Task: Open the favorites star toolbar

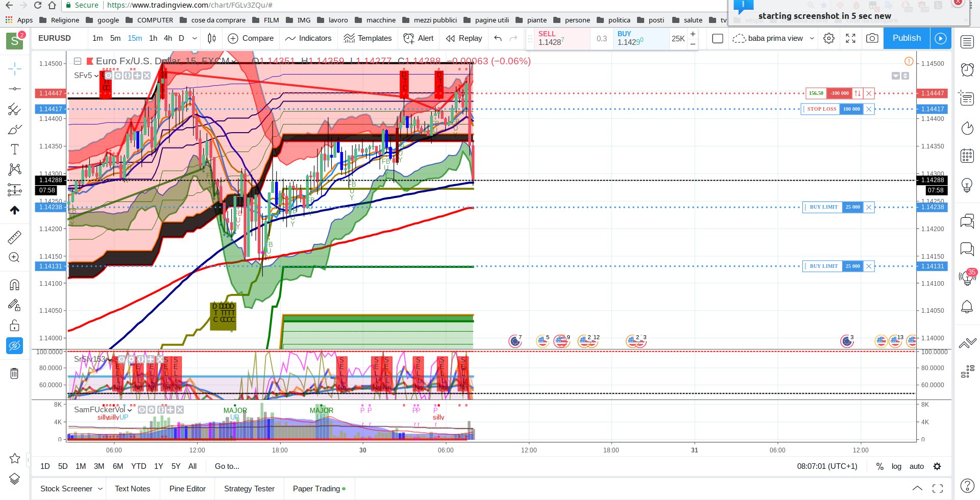Action: 15,458
